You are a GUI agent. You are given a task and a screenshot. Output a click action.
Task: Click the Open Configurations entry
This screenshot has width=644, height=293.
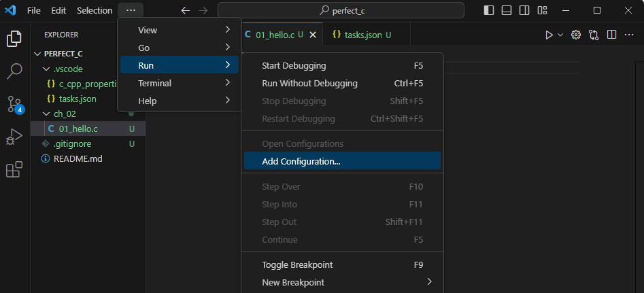coord(342,144)
